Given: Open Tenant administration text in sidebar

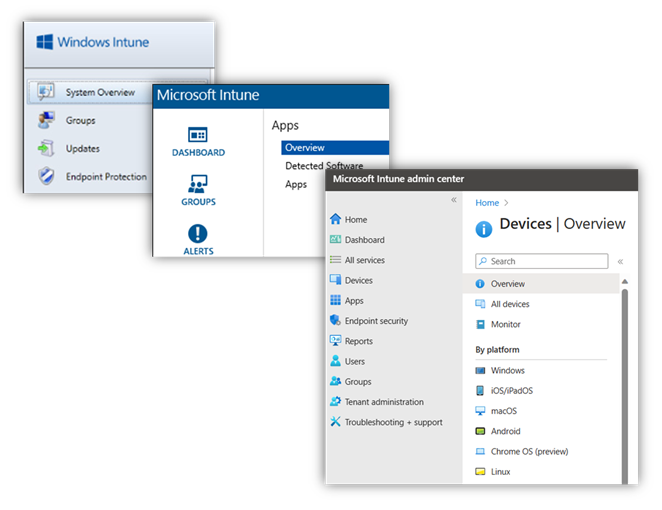Looking at the screenshot, I should (384, 402).
